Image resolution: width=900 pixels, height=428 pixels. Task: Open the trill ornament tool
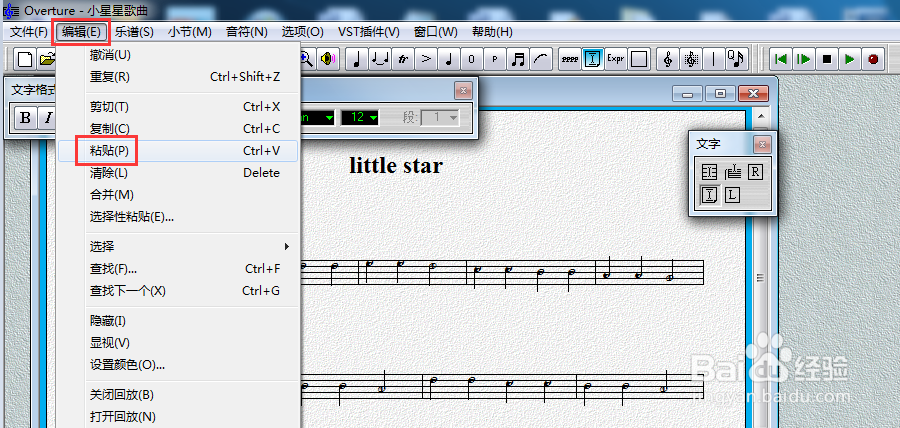coord(402,59)
